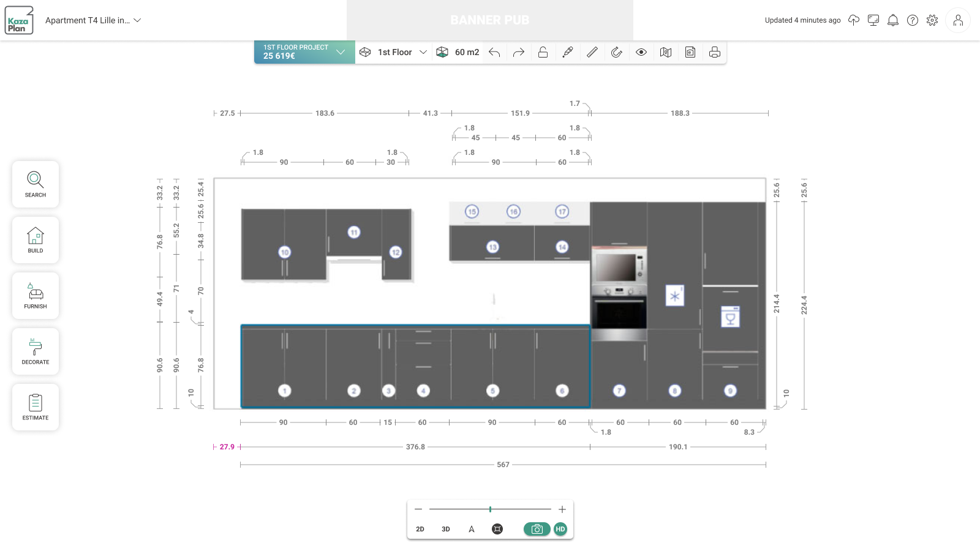Toggle visibility with the eye icon
Screen dimensions: 980x551
click(641, 53)
